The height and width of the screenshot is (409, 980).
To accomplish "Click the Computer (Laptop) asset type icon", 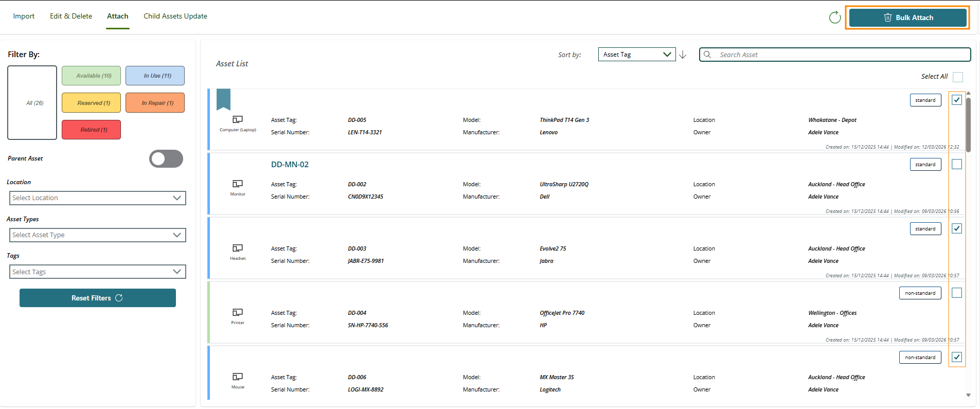I will pos(238,119).
